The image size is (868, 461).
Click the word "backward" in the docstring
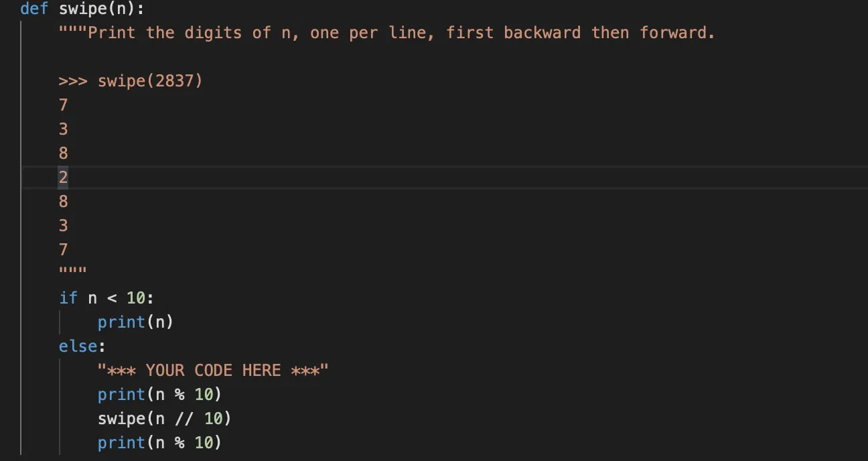(542, 33)
